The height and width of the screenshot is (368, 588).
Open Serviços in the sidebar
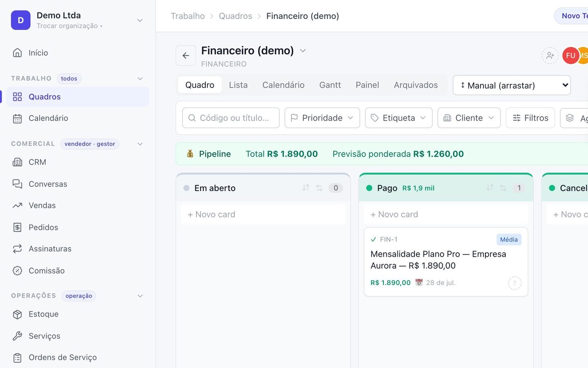pyautogui.click(x=78, y=336)
